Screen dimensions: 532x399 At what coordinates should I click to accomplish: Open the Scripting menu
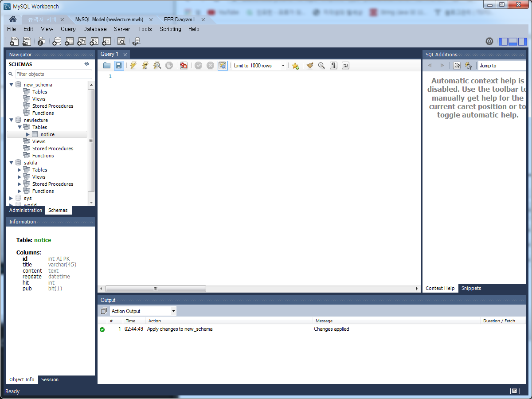pyautogui.click(x=170, y=29)
